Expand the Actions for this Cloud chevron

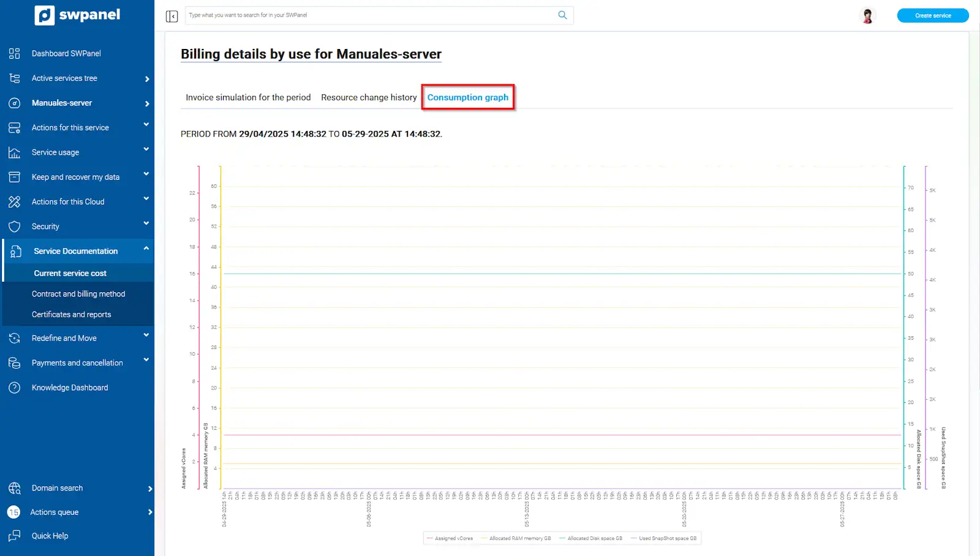point(146,198)
